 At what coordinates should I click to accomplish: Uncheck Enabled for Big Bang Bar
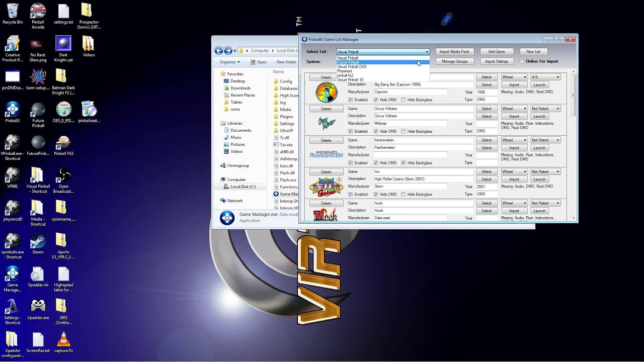350,100
